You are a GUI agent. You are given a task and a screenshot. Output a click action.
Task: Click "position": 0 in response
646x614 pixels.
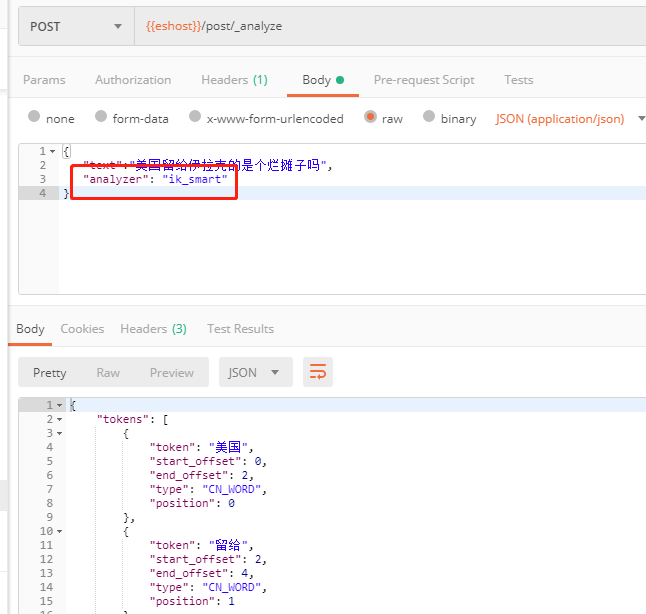pyautogui.click(x=192, y=504)
